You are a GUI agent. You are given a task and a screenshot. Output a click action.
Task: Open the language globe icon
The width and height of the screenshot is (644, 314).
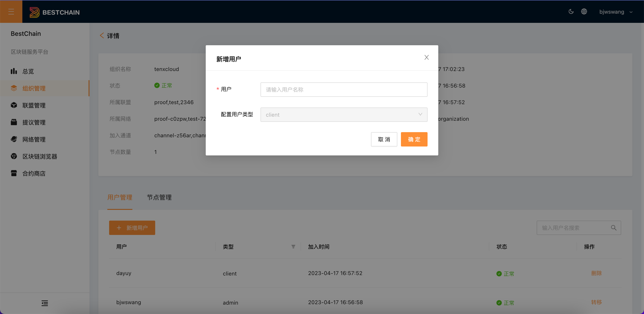coord(584,11)
